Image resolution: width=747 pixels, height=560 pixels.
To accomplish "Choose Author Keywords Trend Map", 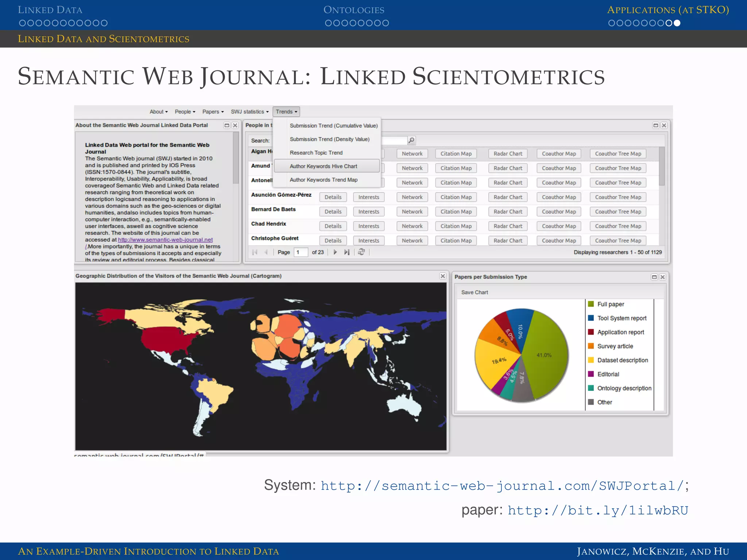I will pos(324,180).
